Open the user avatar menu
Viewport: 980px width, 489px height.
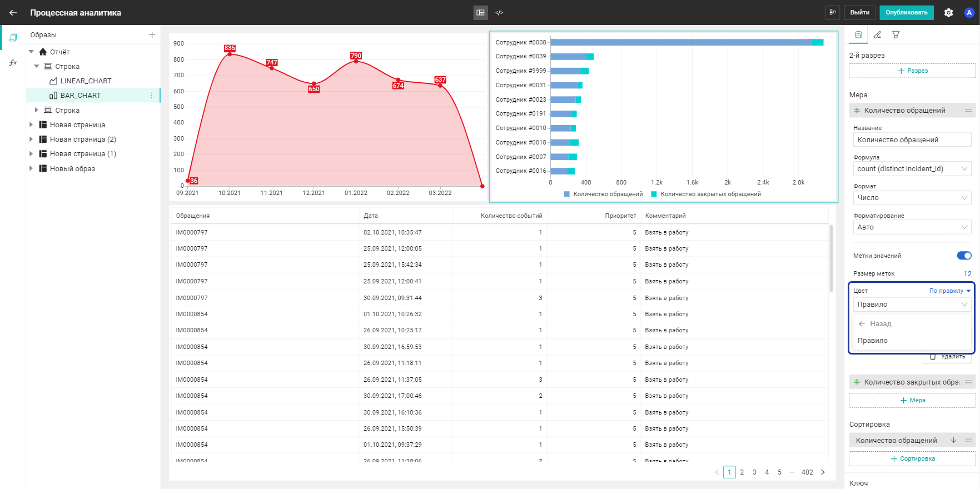coord(969,12)
